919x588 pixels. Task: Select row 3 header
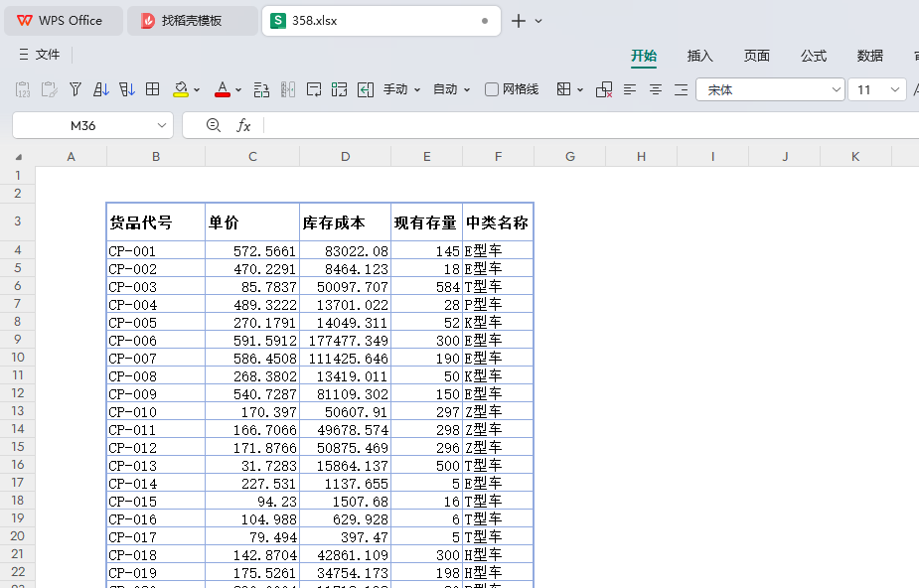click(x=18, y=221)
